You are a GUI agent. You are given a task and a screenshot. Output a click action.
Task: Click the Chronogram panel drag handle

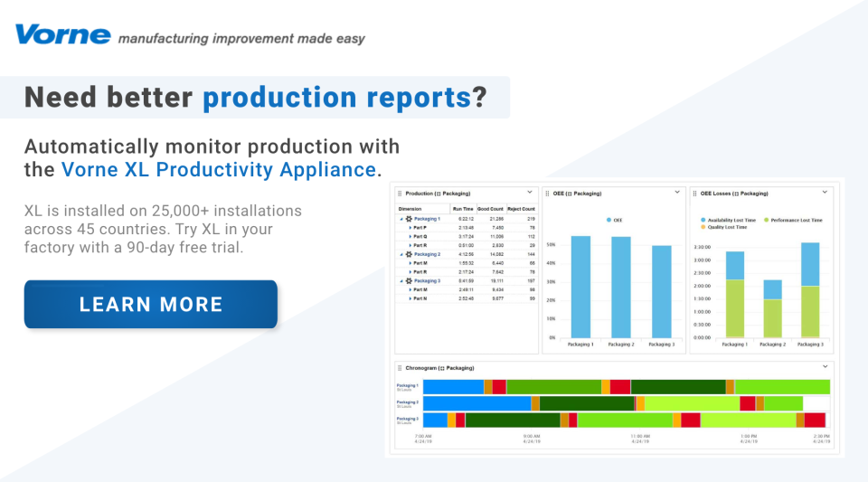(400, 368)
